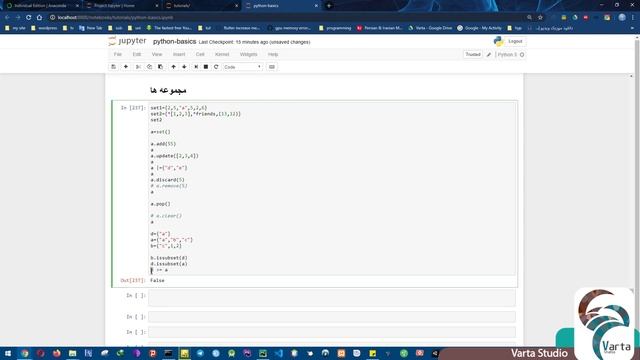Viewport: 640px width, 360px height.
Task: Paste cells below using the toolbar icon
Action: 160,67
